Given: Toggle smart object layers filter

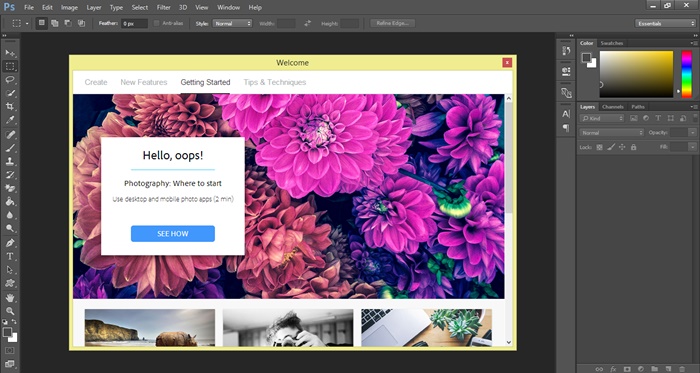Looking at the screenshot, I should [x=683, y=118].
